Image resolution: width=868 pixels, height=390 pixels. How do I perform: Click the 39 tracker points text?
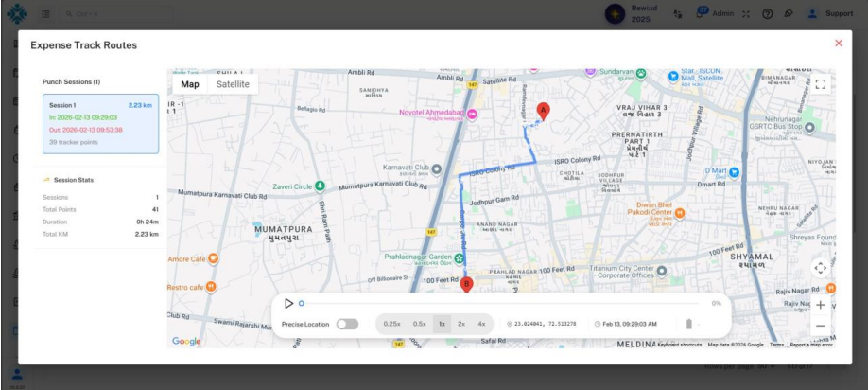pyautogui.click(x=74, y=142)
